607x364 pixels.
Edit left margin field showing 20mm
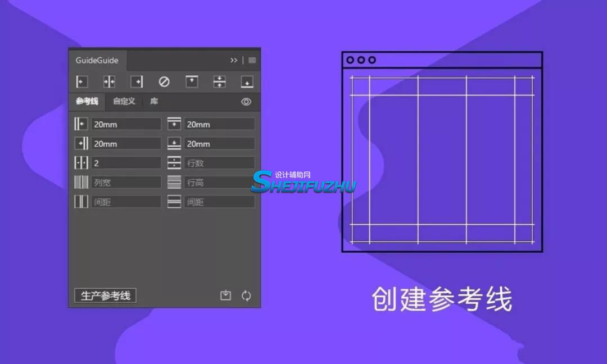tap(126, 124)
